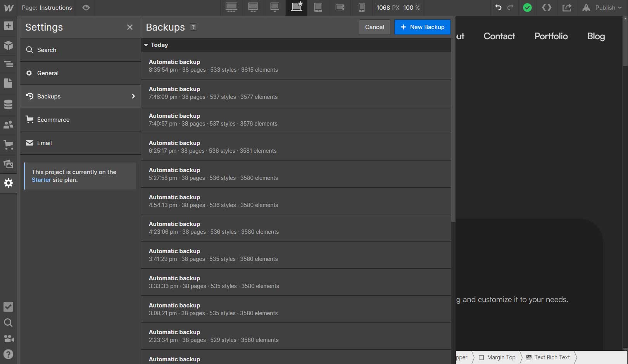Click the 100 % zoom value

[x=411, y=8]
